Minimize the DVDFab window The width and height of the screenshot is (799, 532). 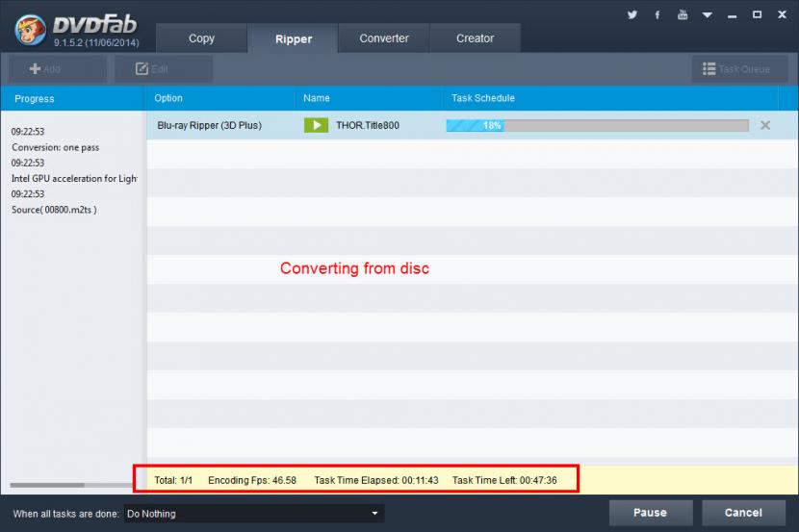click(x=733, y=15)
